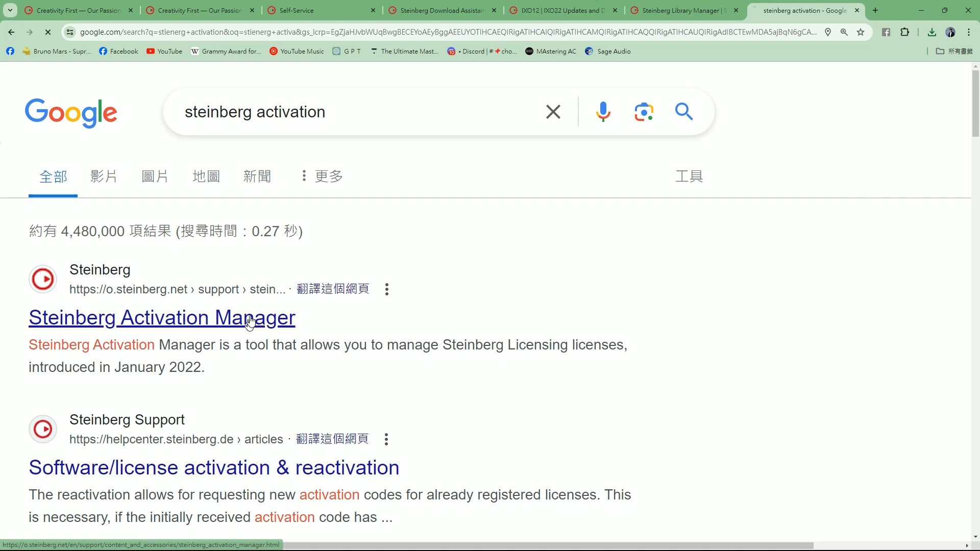Open options for the Steinberg Support result

pyautogui.click(x=386, y=439)
